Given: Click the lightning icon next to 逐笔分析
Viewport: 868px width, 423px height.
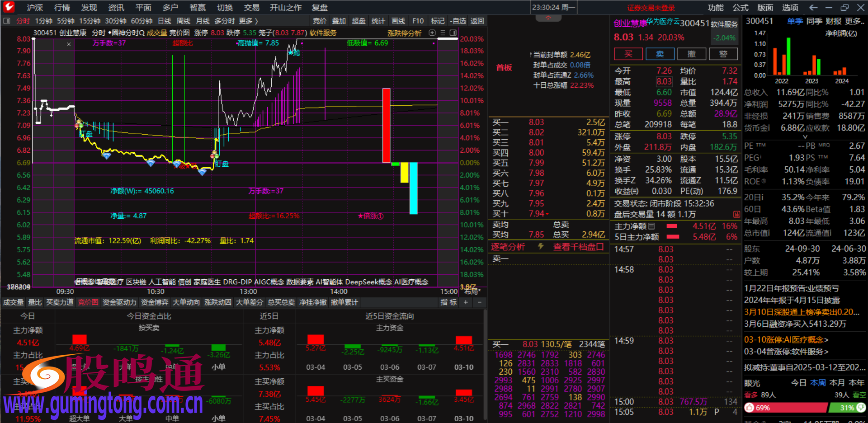Looking at the screenshot, I should point(541,247).
